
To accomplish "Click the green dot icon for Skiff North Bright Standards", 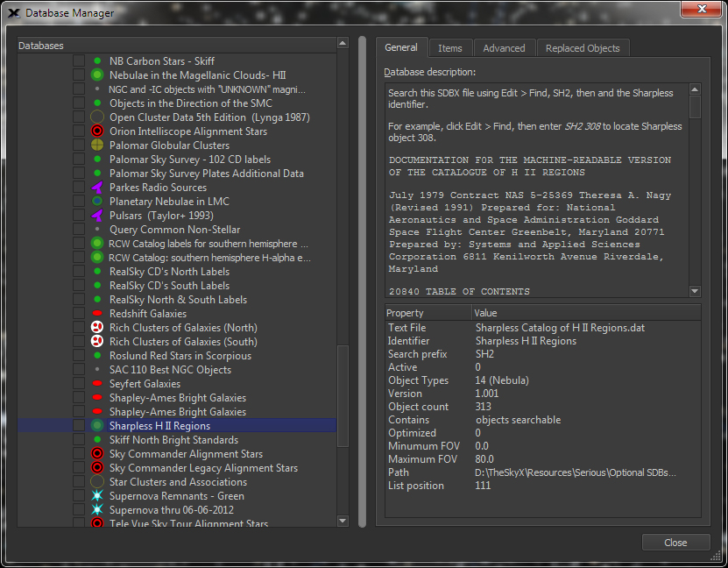I will point(97,439).
